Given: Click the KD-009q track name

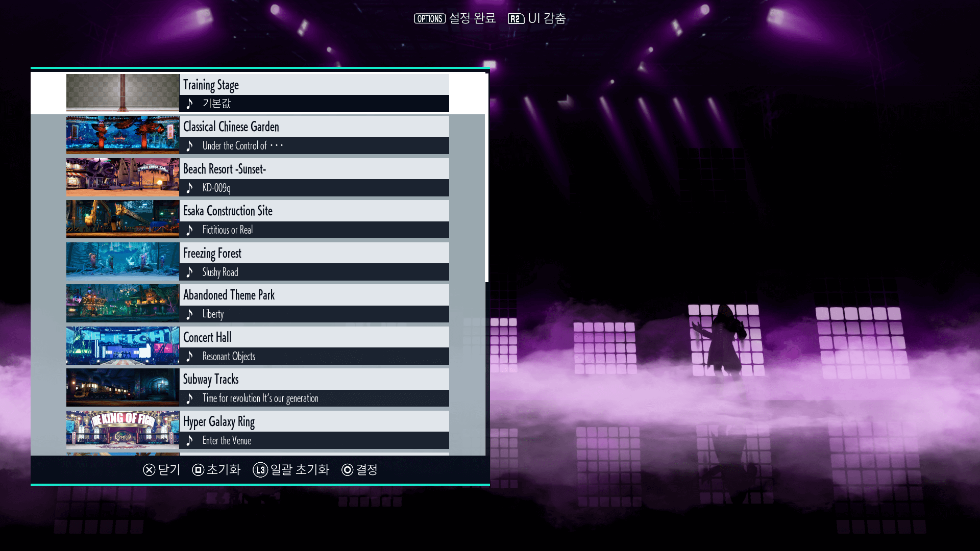Looking at the screenshot, I should point(216,188).
